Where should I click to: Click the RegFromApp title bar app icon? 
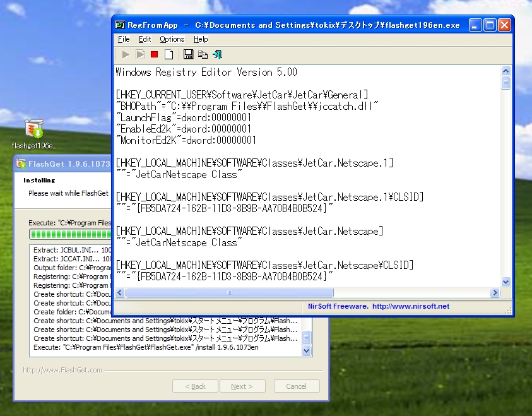120,25
